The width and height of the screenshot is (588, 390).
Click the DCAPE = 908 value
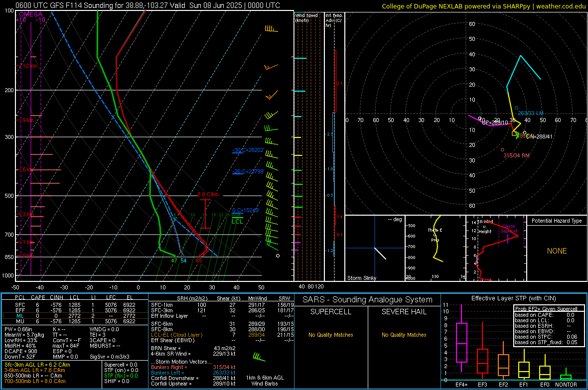[x=20, y=351]
